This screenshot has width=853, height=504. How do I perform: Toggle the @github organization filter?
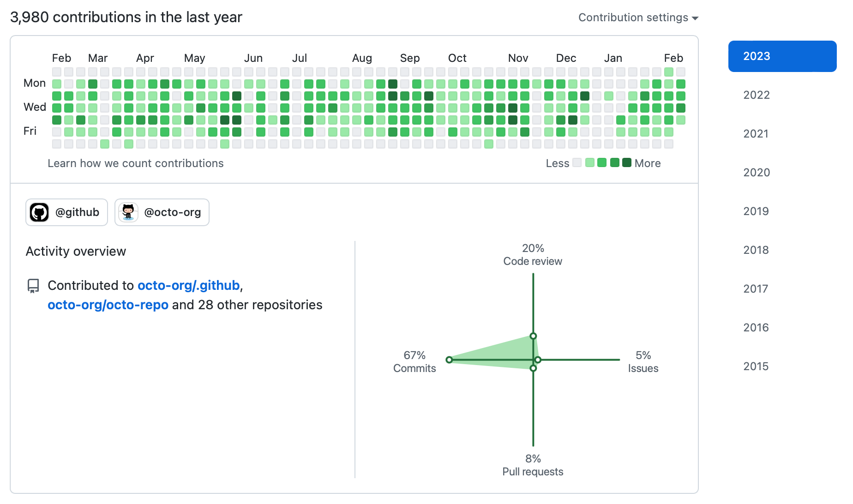coord(66,212)
